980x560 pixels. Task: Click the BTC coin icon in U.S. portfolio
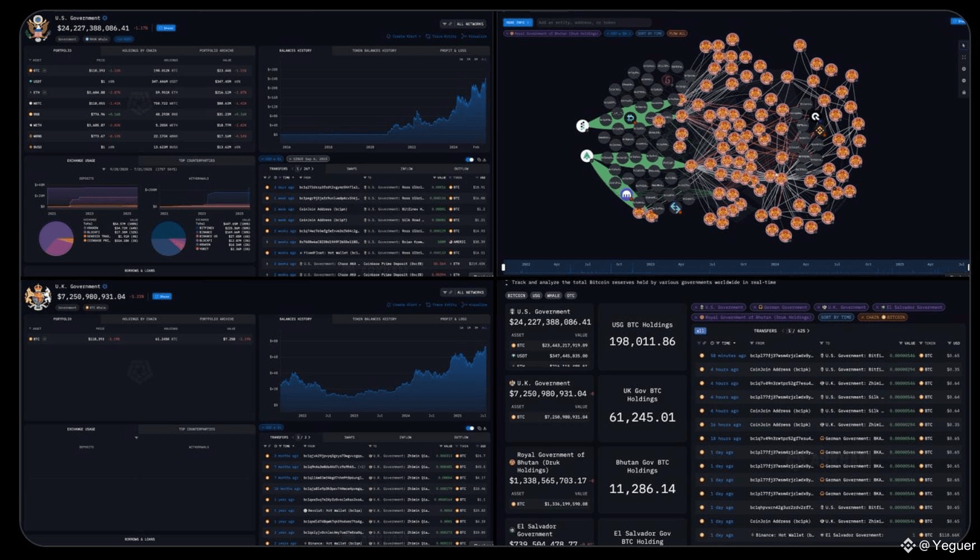pos(30,71)
